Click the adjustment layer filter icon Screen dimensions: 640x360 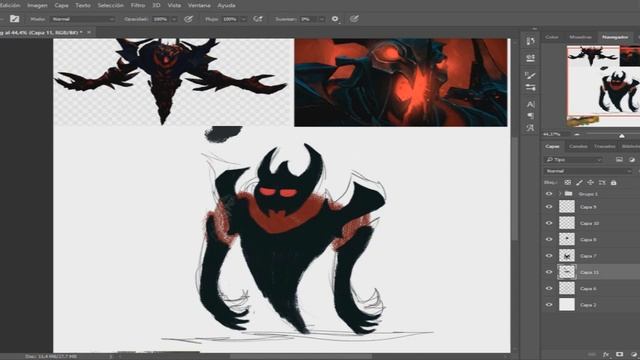pos(632,160)
